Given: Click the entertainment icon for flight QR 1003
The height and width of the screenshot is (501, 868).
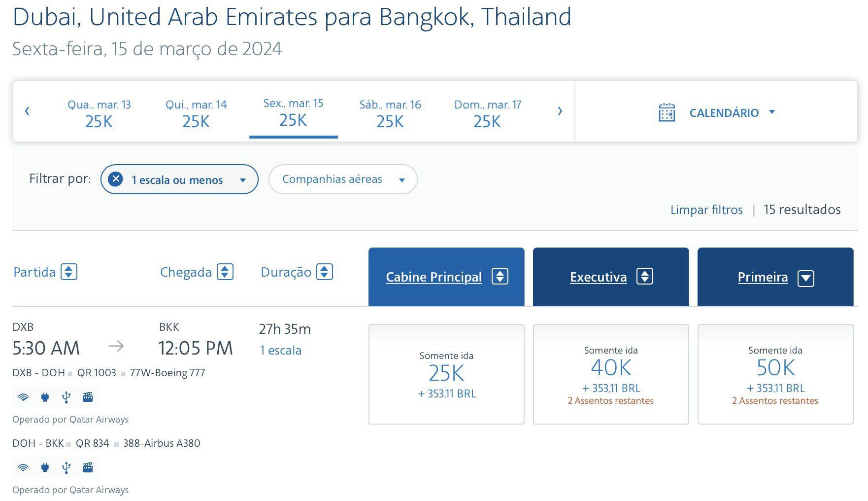Looking at the screenshot, I should tap(88, 397).
